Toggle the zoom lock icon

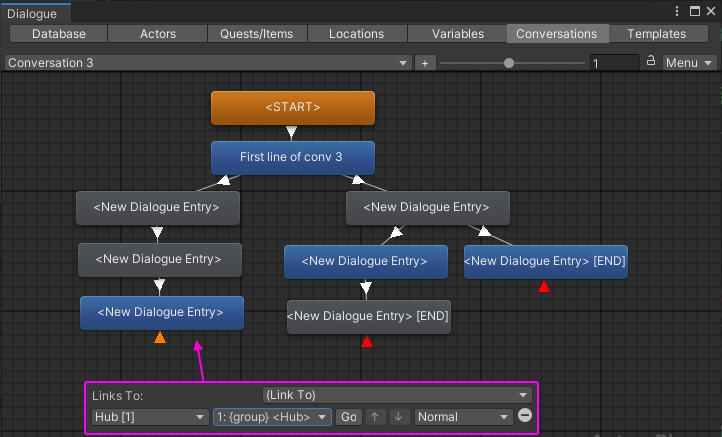651,60
